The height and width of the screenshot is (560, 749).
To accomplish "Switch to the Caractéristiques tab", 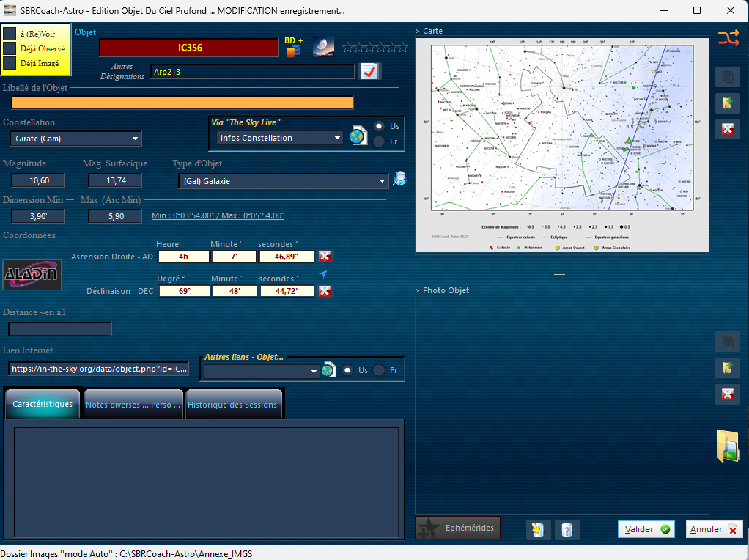I will click(43, 404).
